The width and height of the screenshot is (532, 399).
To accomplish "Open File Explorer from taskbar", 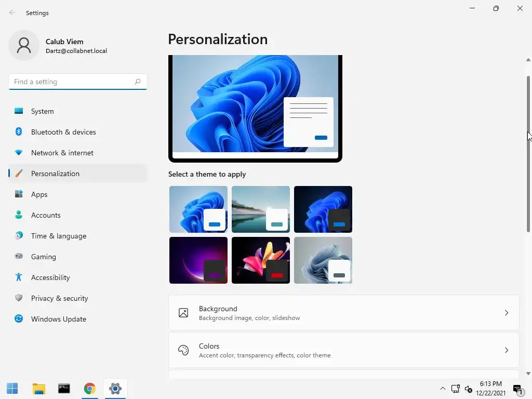I will pyautogui.click(x=38, y=389).
